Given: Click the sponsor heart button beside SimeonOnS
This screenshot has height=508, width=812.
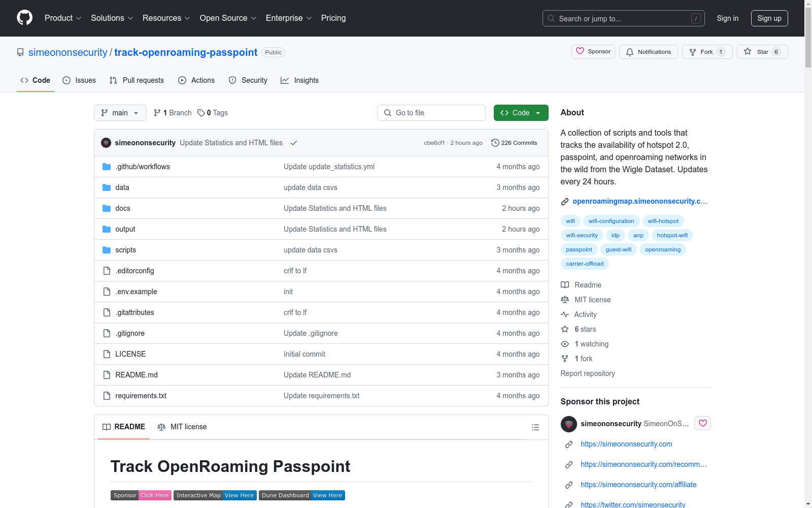Looking at the screenshot, I should [x=702, y=423].
